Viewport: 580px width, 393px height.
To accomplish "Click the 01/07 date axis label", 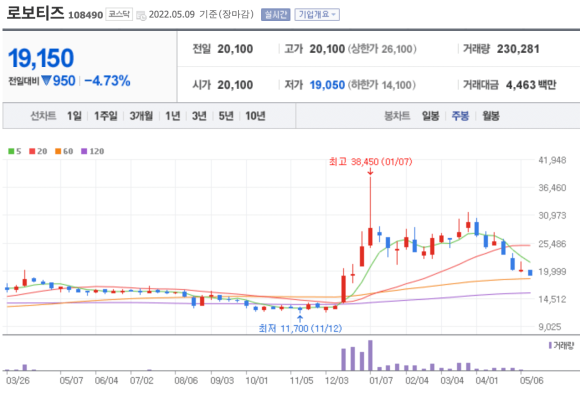I will tap(381, 380).
